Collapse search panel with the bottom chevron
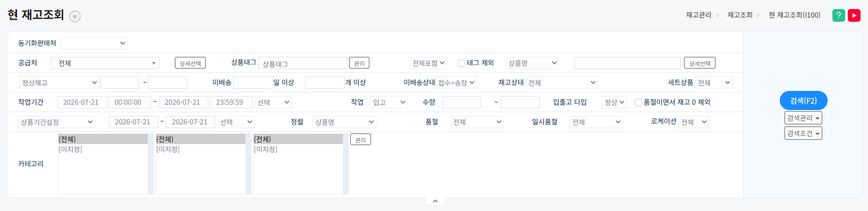 pyautogui.click(x=435, y=201)
